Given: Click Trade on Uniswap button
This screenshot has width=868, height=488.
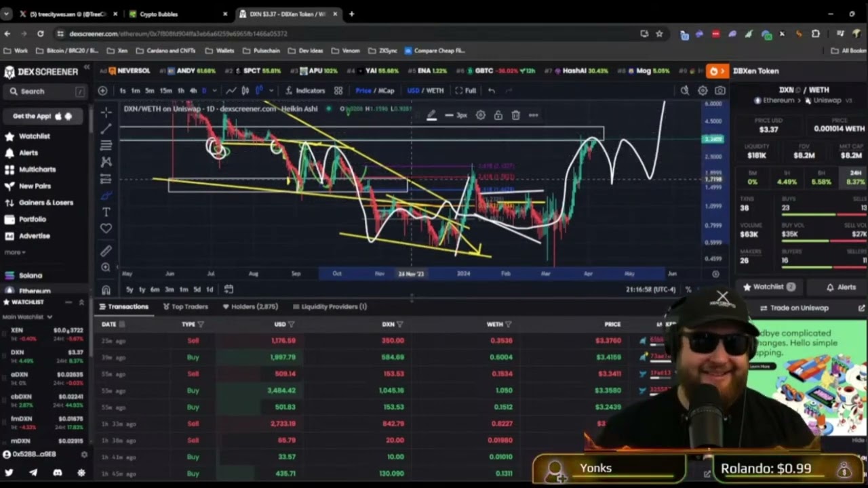Looking at the screenshot, I should 799,308.
